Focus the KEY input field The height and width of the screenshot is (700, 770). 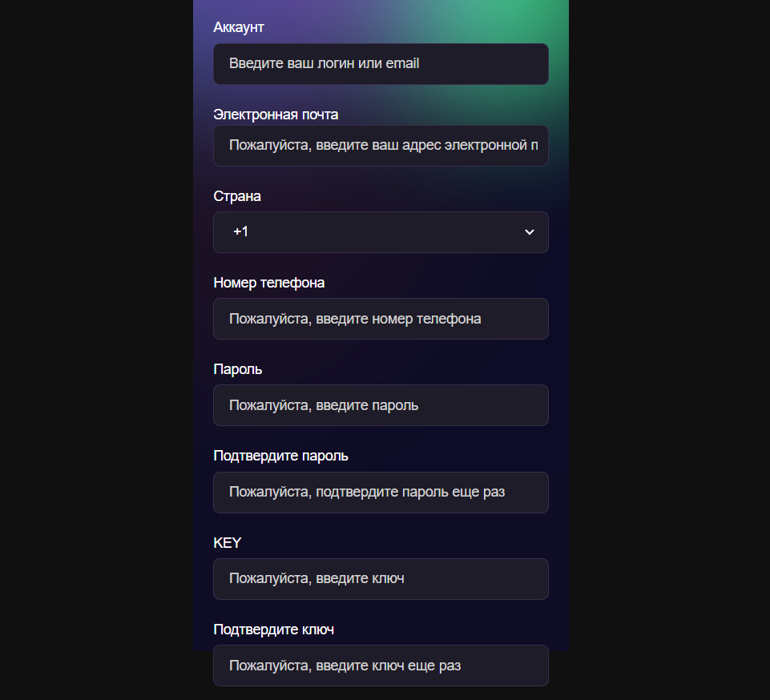(381, 579)
